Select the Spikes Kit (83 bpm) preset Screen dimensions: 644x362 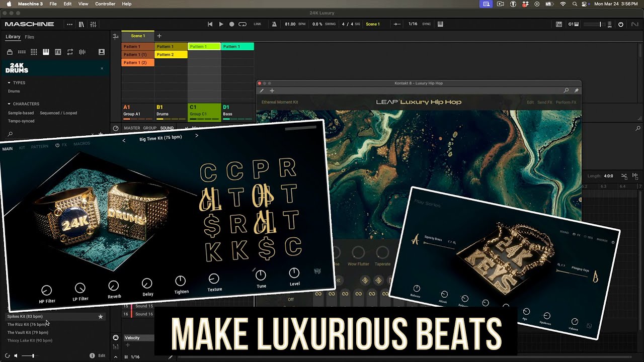[55, 316]
